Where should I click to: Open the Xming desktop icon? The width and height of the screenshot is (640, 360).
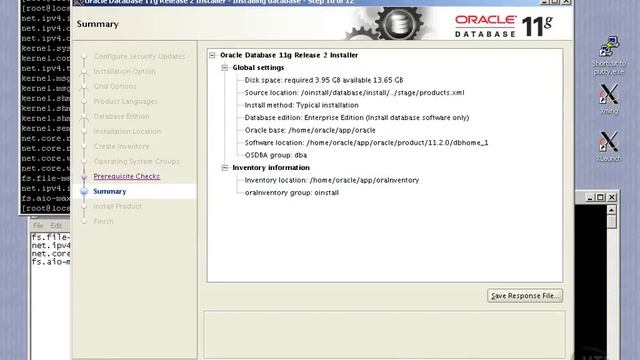tap(609, 99)
